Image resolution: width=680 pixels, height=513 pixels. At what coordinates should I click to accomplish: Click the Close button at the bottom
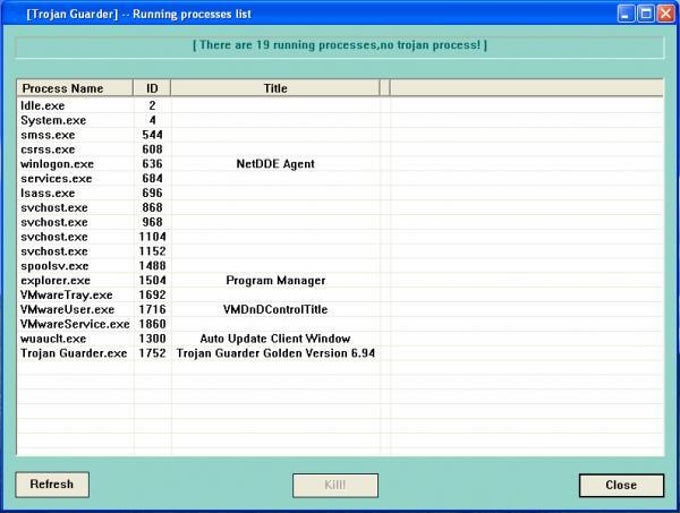coord(621,485)
